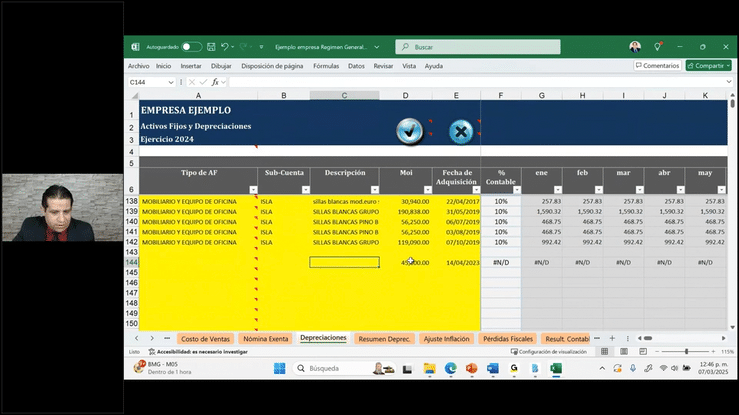Click the Compartir button

(707, 65)
